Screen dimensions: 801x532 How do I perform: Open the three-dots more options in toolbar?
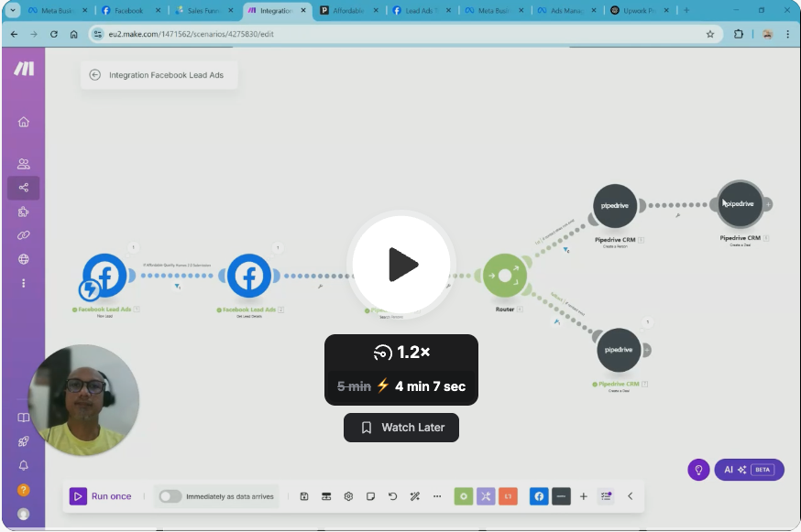click(x=437, y=496)
